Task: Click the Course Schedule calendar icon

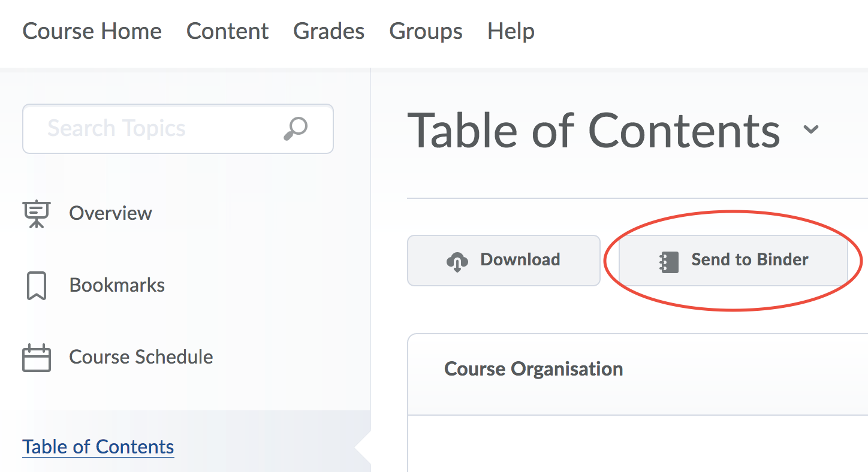Action: tap(37, 358)
